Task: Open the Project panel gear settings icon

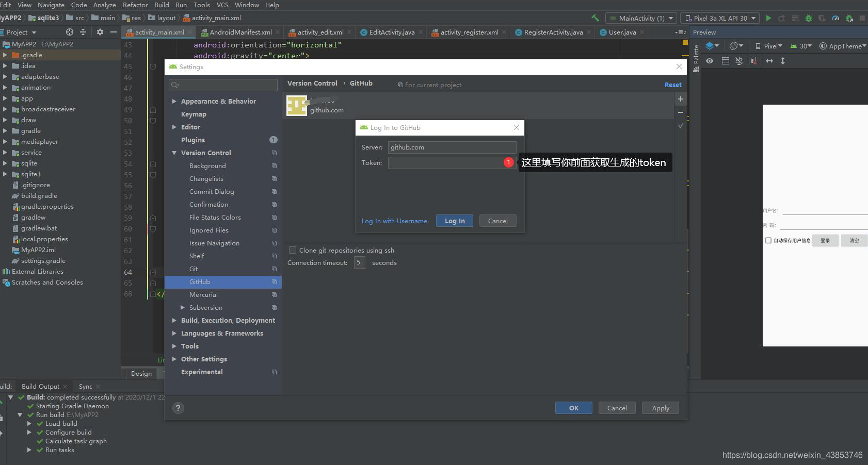Action: click(100, 32)
